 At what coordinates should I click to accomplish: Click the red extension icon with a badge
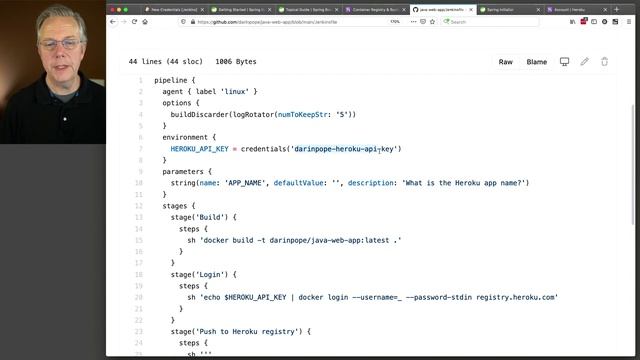point(584,21)
